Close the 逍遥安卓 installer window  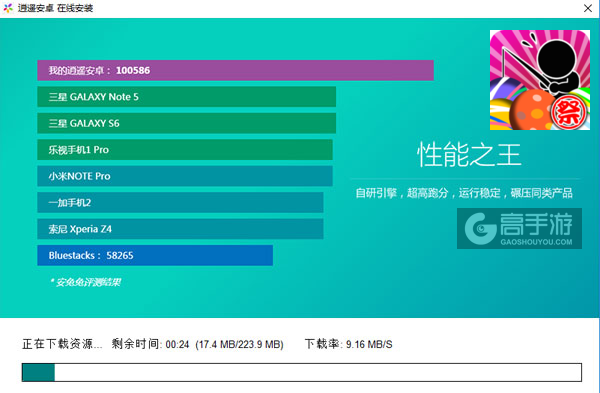coord(588,8)
